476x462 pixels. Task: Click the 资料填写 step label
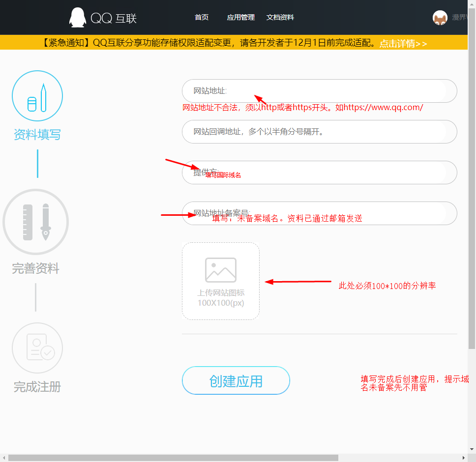coord(37,134)
